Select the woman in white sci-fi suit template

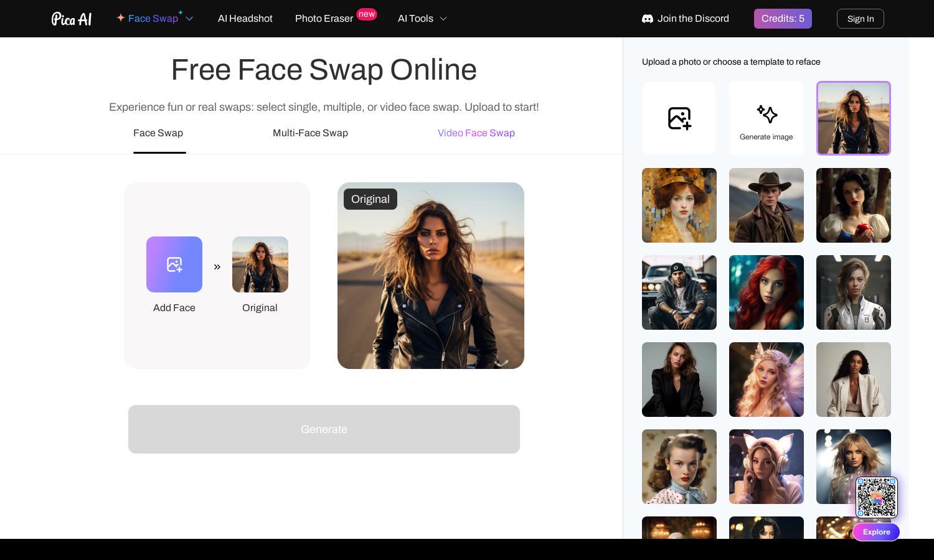854,292
